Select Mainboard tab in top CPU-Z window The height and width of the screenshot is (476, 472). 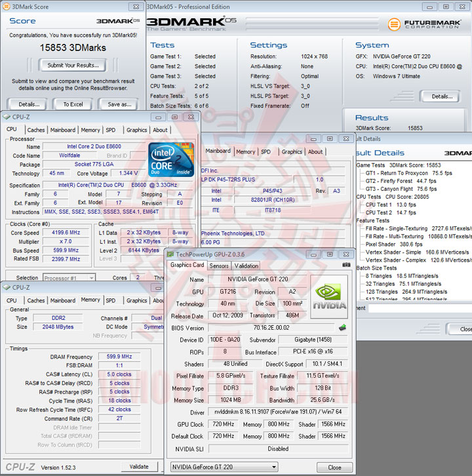point(63,130)
